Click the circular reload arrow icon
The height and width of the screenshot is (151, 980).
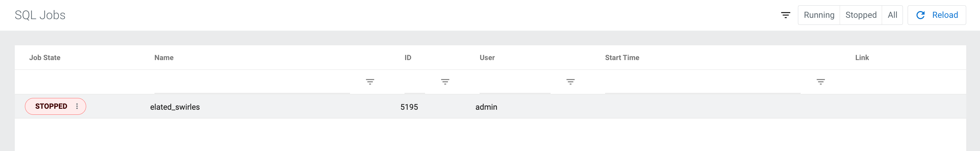(x=920, y=15)
